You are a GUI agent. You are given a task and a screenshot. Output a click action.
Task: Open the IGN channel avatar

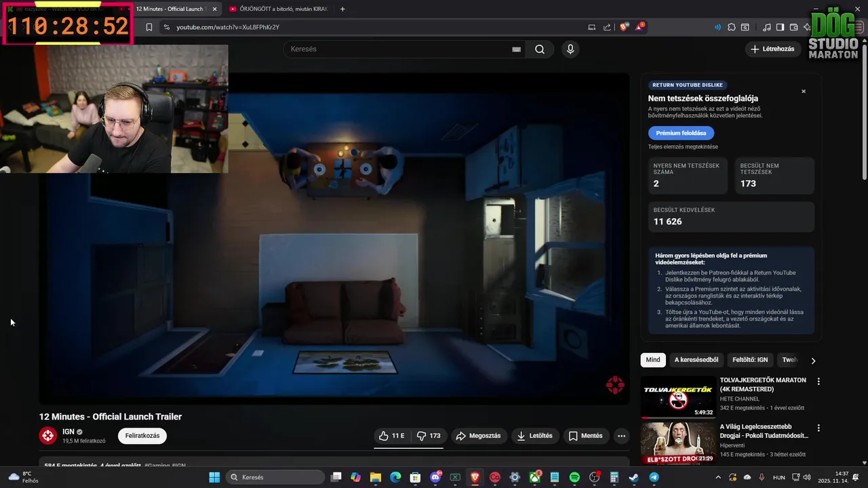(47, 436)
